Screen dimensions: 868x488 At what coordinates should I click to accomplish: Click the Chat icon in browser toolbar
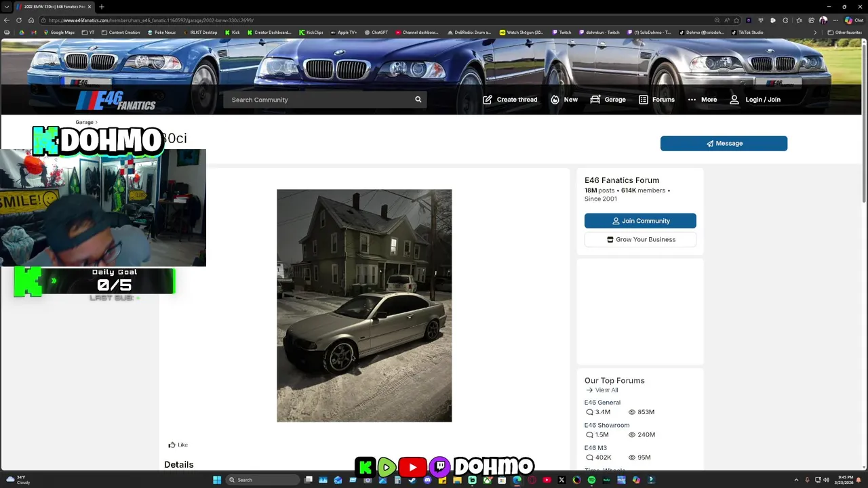pyautogui.click(x=854, y=20)
